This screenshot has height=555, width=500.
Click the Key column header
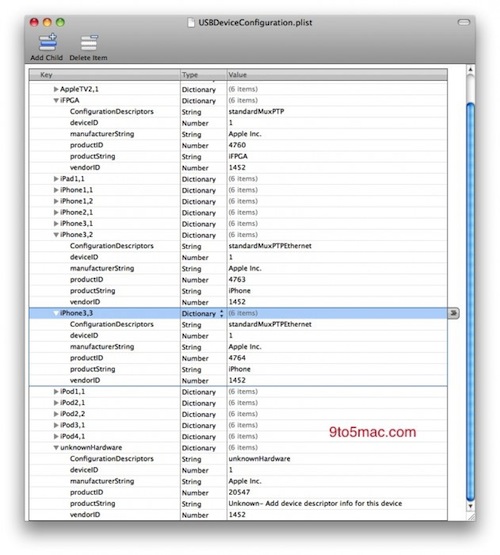point(104,75)
